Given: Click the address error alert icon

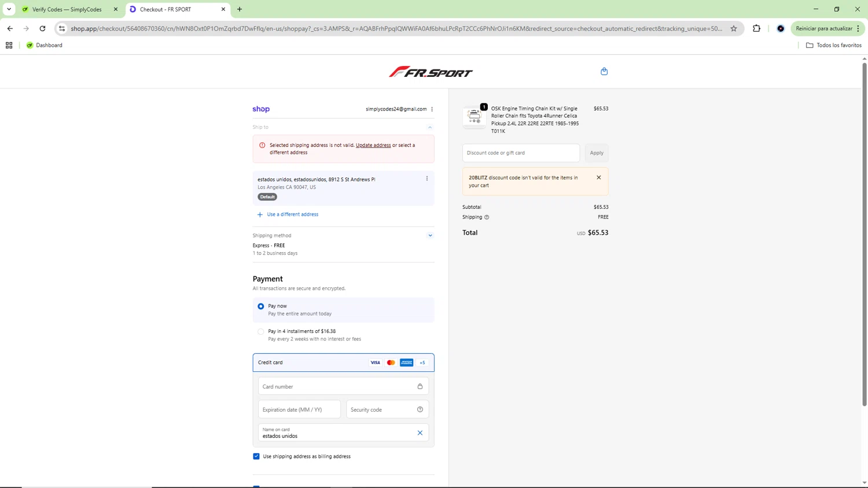Looking at the screenshot, I should (262, 145).
